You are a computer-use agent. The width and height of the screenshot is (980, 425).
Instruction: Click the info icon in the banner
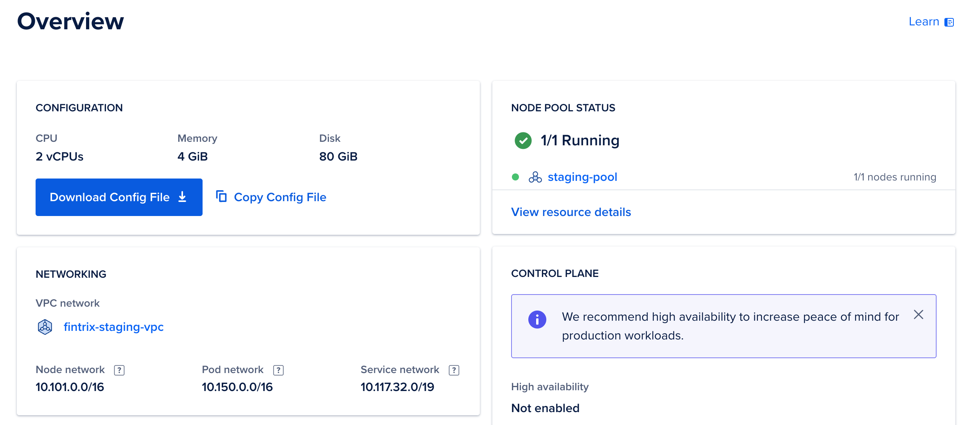[537, 320]
